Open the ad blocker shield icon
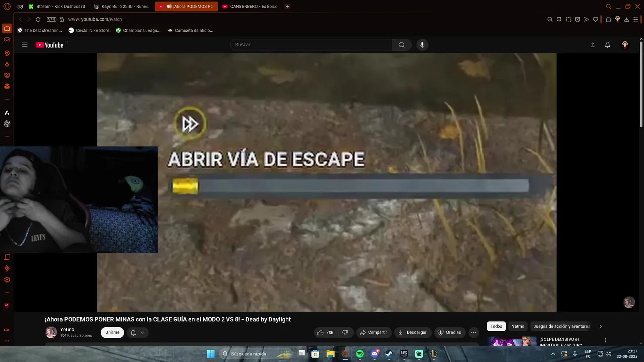 (577, 19)
